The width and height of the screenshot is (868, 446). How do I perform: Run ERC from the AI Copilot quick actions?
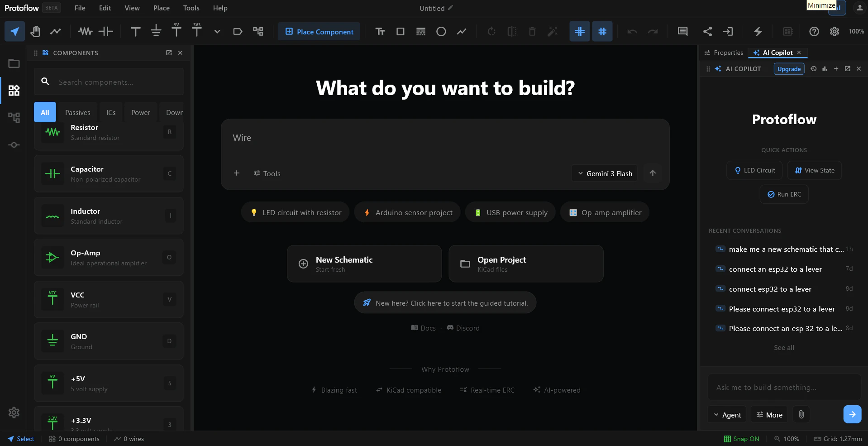pyautogui.click(x=784, y=194)
